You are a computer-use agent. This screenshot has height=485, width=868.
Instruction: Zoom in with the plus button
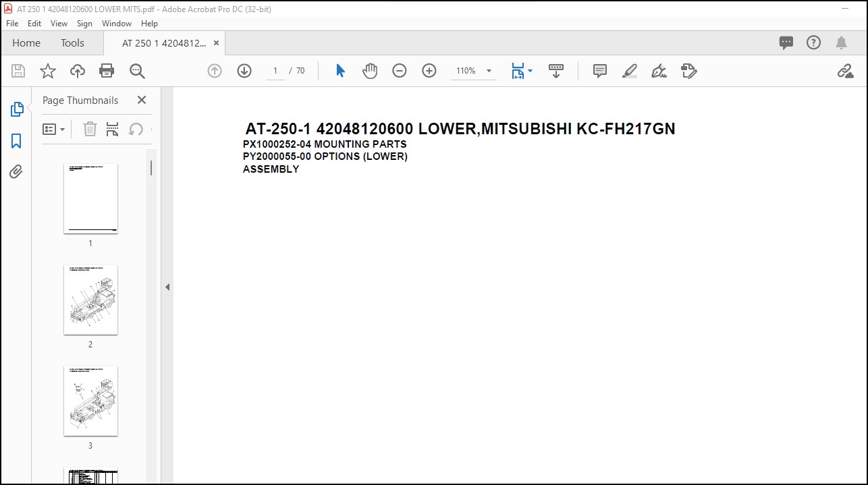pyautogui.click(x=429, y=71)
